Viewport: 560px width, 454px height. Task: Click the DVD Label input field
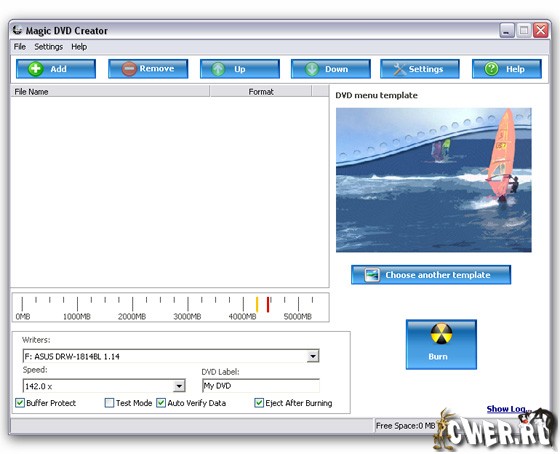click(x=261, y=386)
